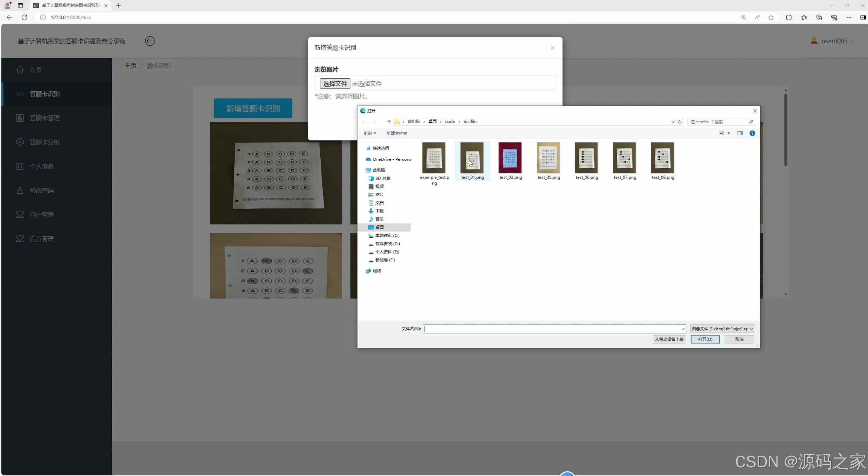Viewport: 868px width, 476px height.
Task: Select 个人信息 in the sidebar
Action: [42, 166]
